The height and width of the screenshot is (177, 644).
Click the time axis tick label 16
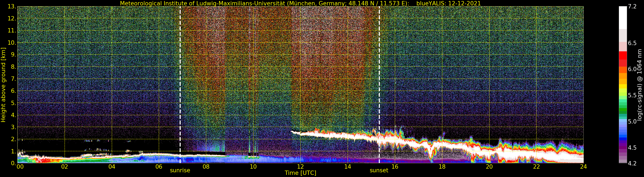click(395, 166)
